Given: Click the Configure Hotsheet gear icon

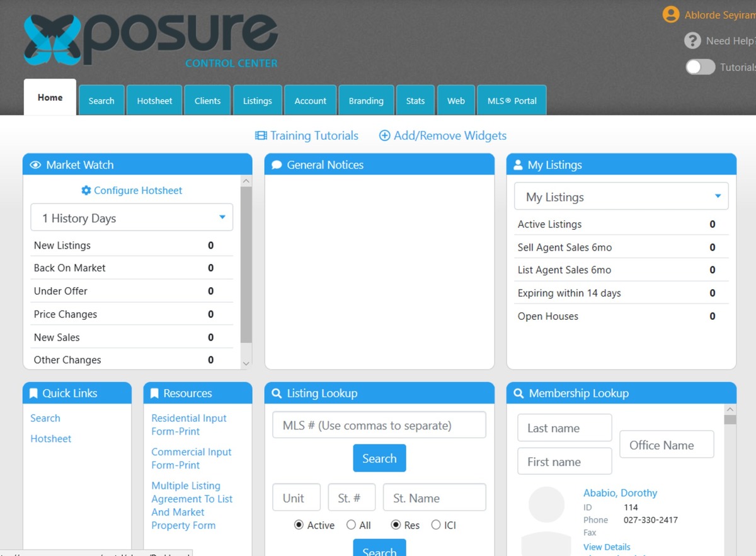Looking at the screenshot, I should tap(86, 191).
